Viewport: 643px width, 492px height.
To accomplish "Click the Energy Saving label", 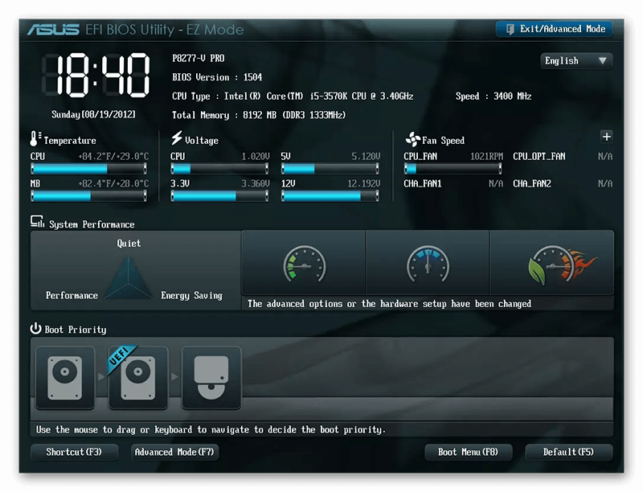I will pyautogui.click(x=192, y=296).
